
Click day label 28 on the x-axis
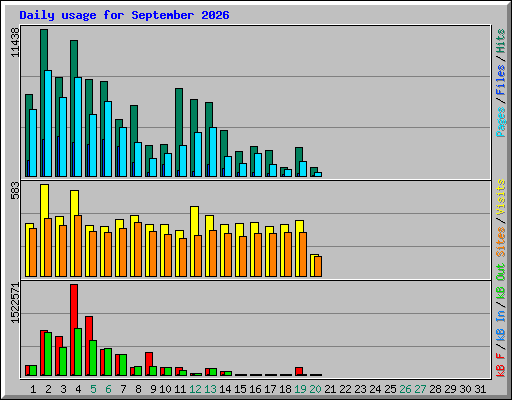coord(435,389)
